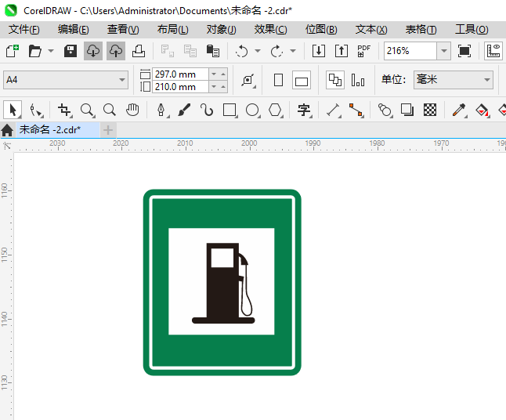
Task: Open the zoom level dropdown
Action: tap(444, 51)
